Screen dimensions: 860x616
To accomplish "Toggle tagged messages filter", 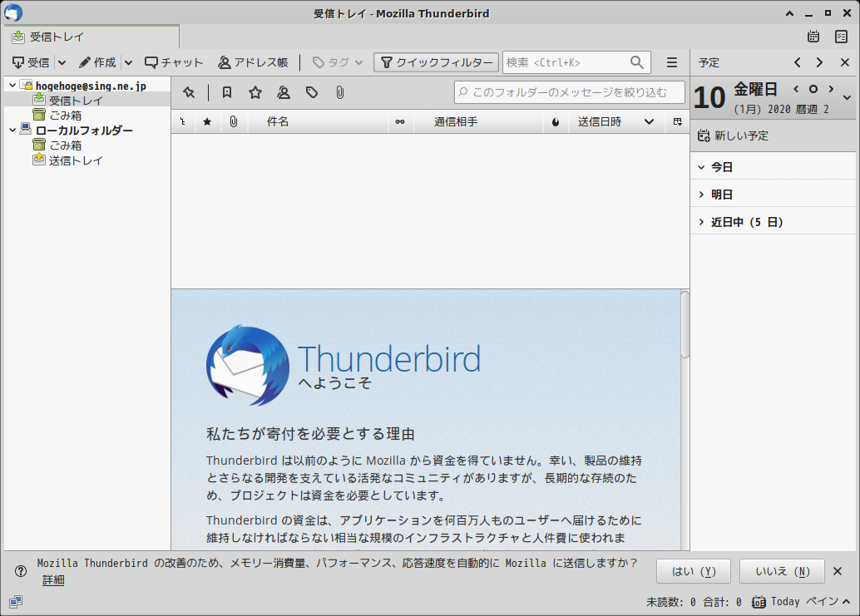I will click(x=312, y=92).
